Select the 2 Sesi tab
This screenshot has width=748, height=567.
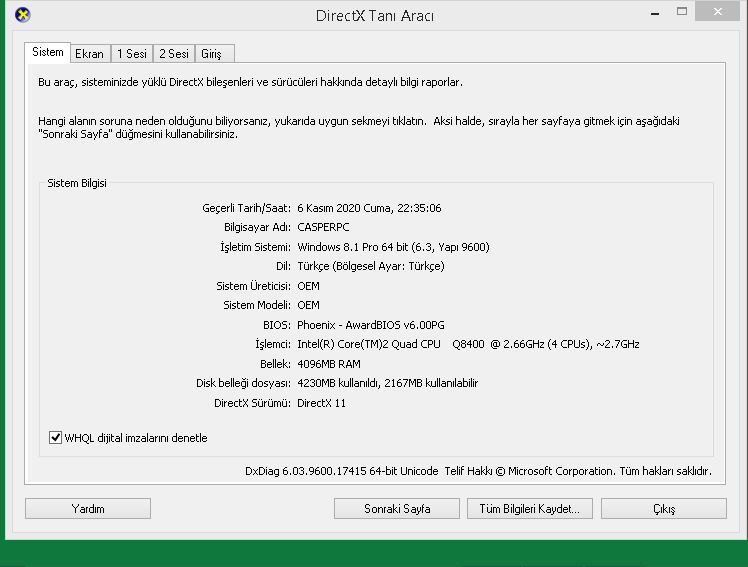(174, 53)
